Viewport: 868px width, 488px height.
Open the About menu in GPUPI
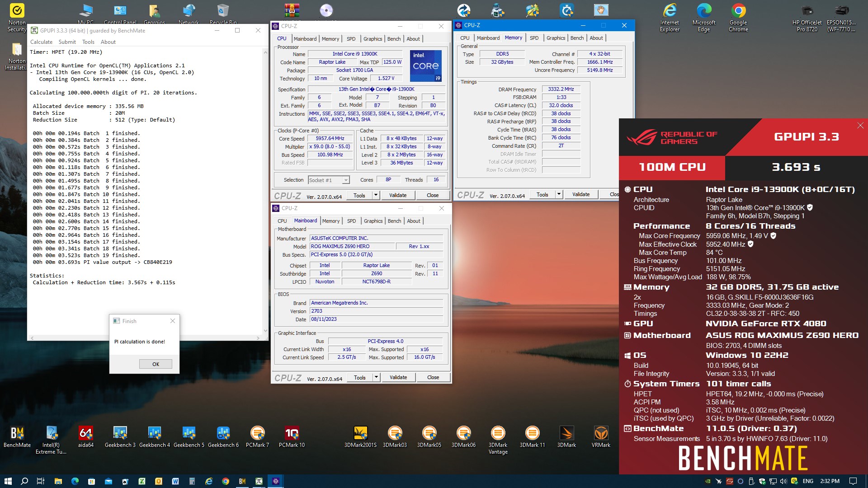(x=108, y=42)
